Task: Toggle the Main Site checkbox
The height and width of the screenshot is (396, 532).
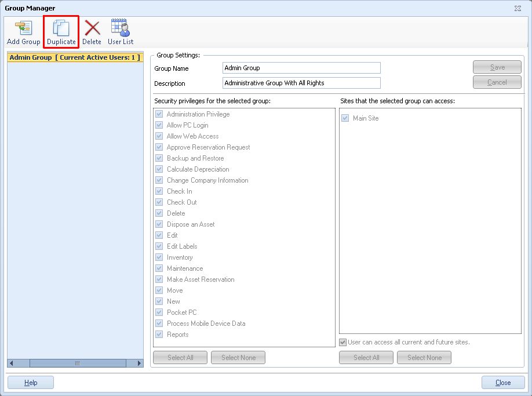Action: 345,118
